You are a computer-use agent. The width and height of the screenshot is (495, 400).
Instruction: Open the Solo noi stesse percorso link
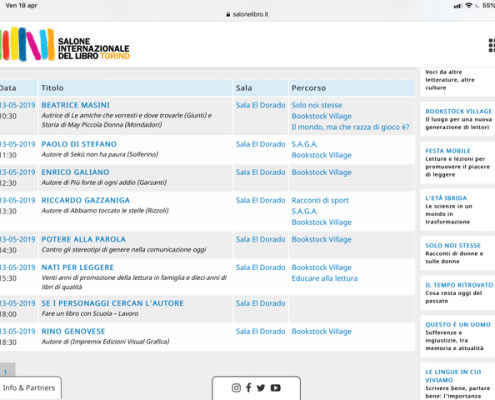coord(317,105)
